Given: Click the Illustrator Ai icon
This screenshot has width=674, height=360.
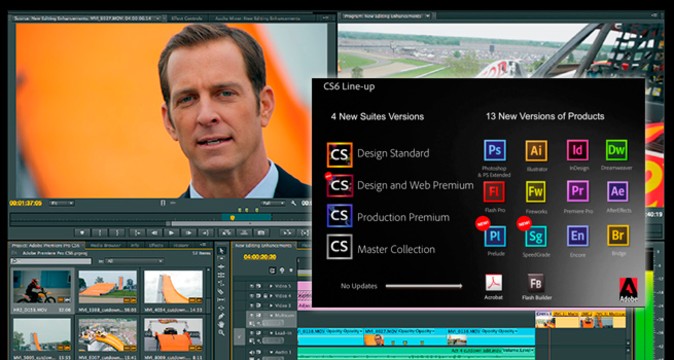Looking at the screenshot, I should [536, 150].
